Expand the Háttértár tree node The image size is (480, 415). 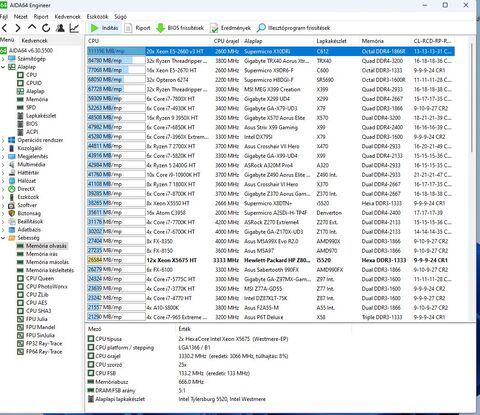point(3,173)
